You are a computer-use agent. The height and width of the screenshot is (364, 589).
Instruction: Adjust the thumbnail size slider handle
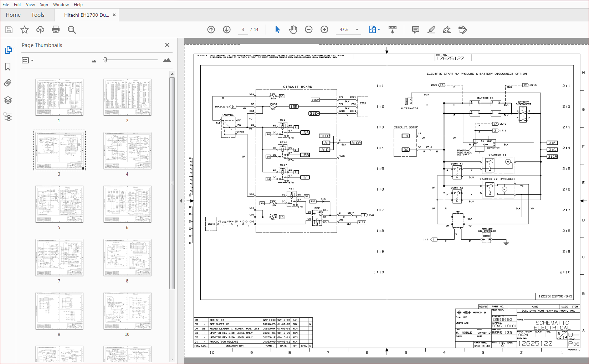[x=105, y=60]
